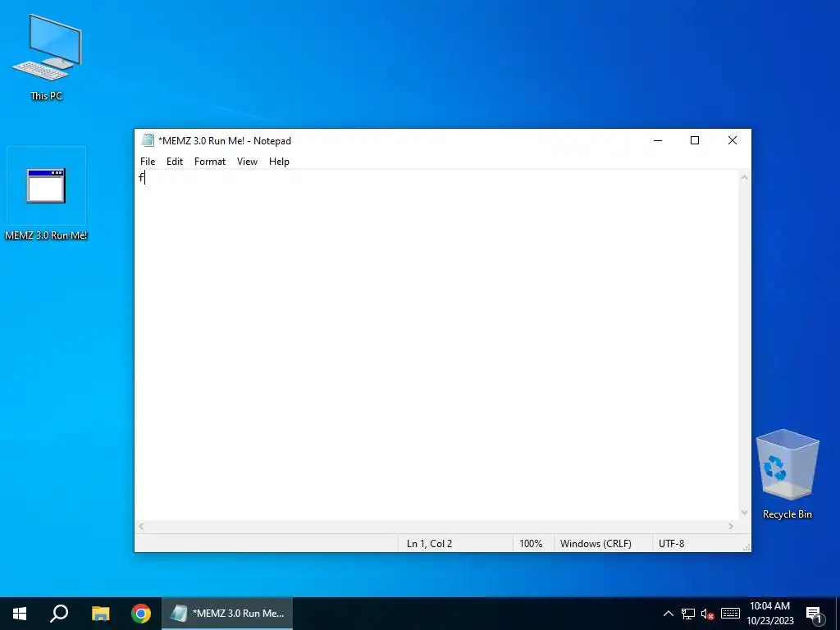Open the File menu in Notepad
Screen dimensions: 840x630
tap(148, 162)
